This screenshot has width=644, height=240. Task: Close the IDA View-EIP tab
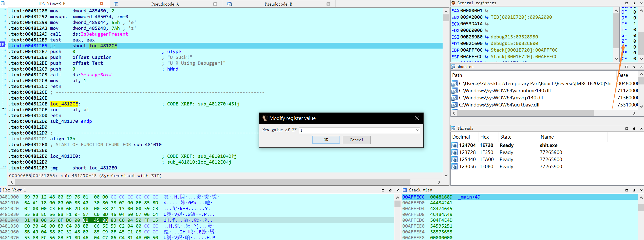tap(102, 4)
